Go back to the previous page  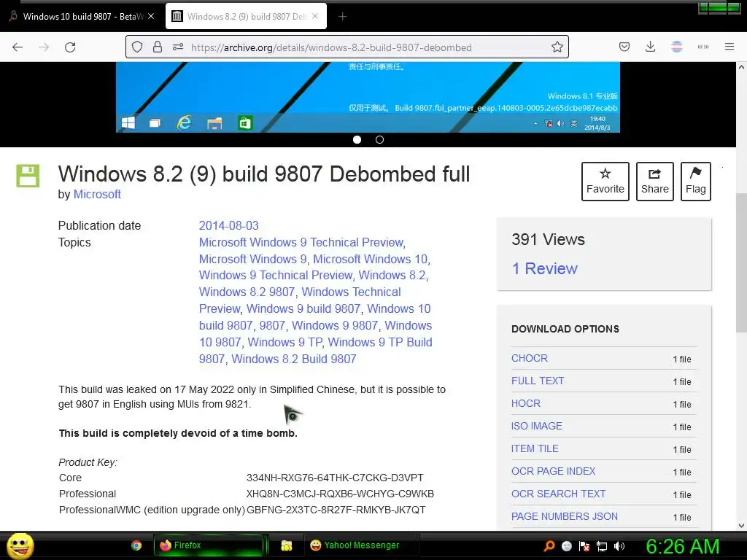(18, 47)
